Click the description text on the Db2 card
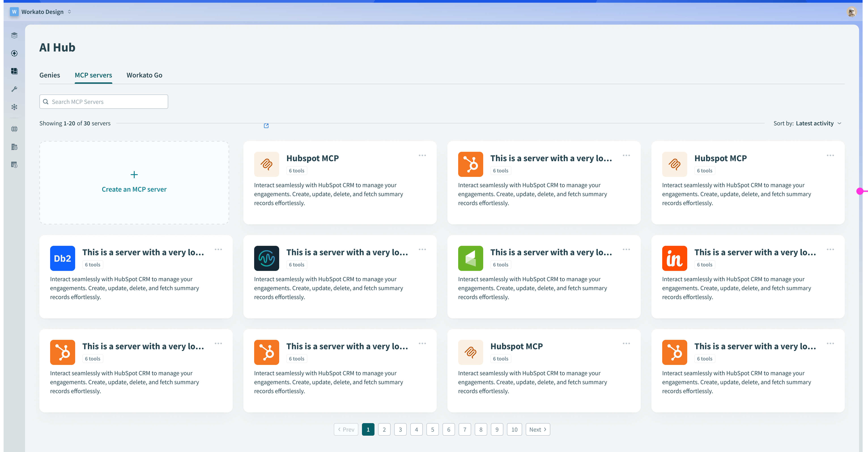 click(x=125, y=288)
